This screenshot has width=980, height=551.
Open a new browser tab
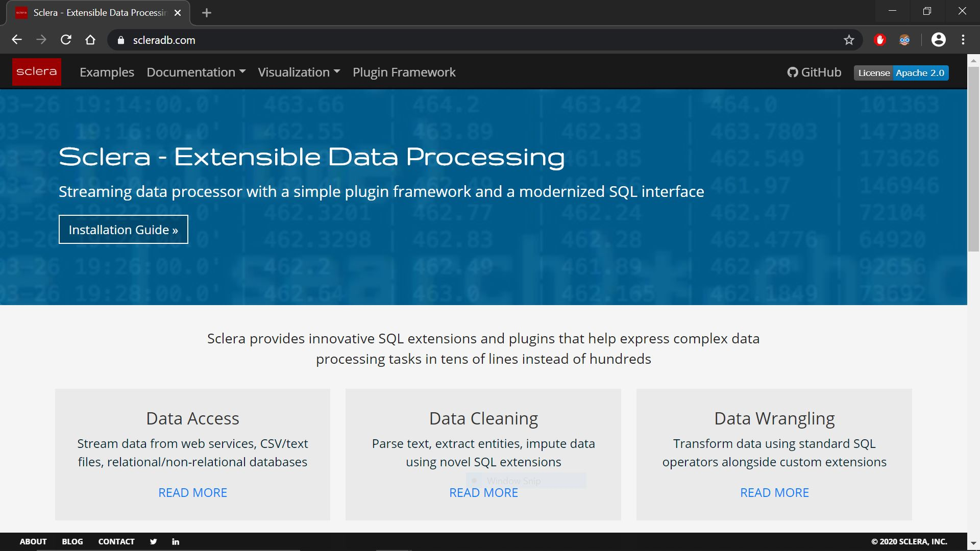coord(206,13)
